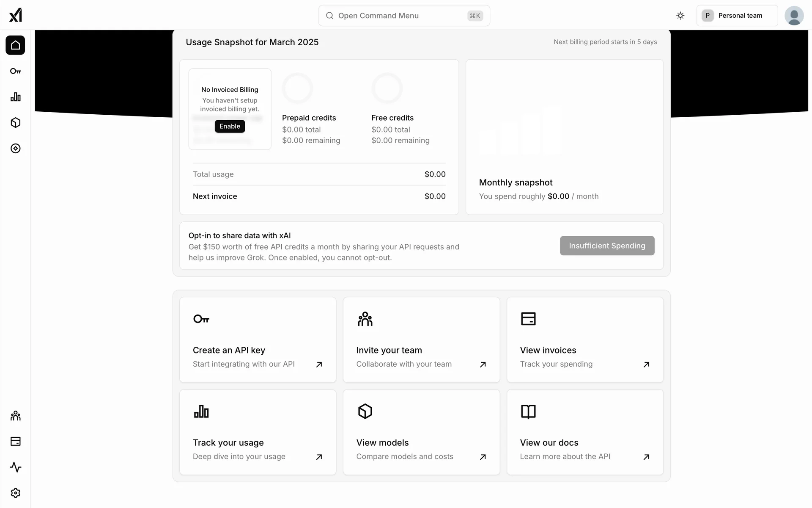The image size is (812, 508).
Task: Click the Insufficient Spending button
Action: [607, 246]
